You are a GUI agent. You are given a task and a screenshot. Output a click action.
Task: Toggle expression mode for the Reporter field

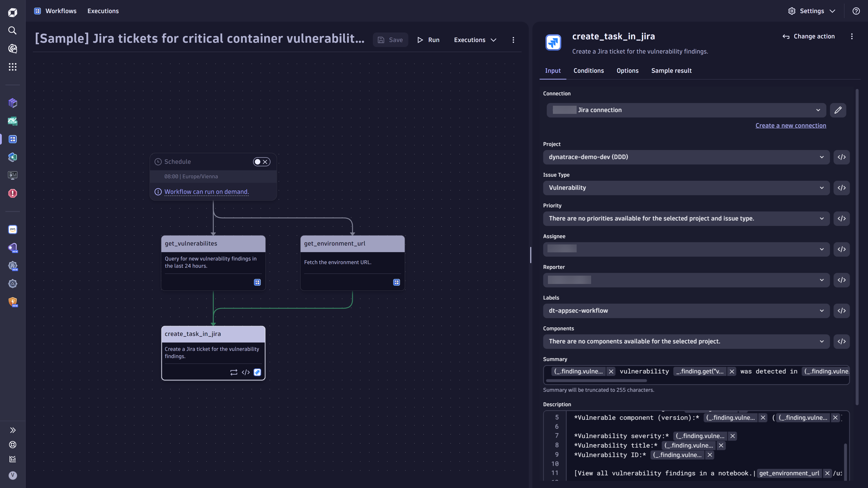click(841, 280)
